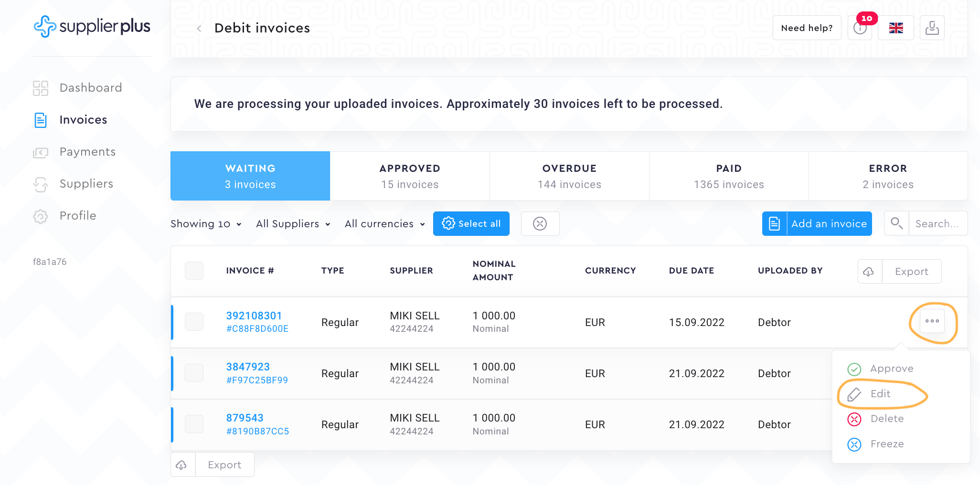The image size is (980, 485).
Task: Click into the Search input field
Action: (937, 223)
